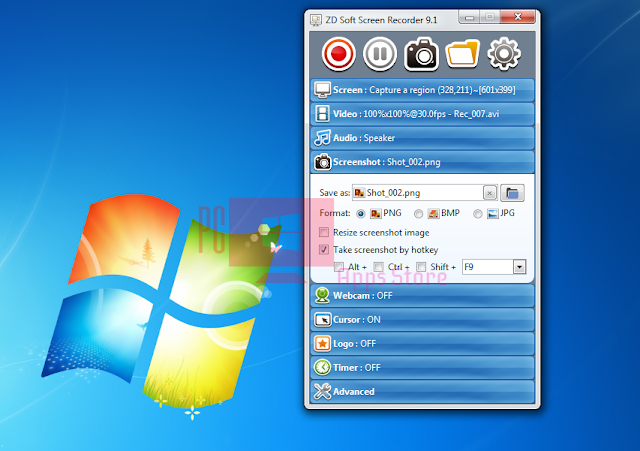
Task: Click the cursor icon in Cursor row
Action: (322, 320)
